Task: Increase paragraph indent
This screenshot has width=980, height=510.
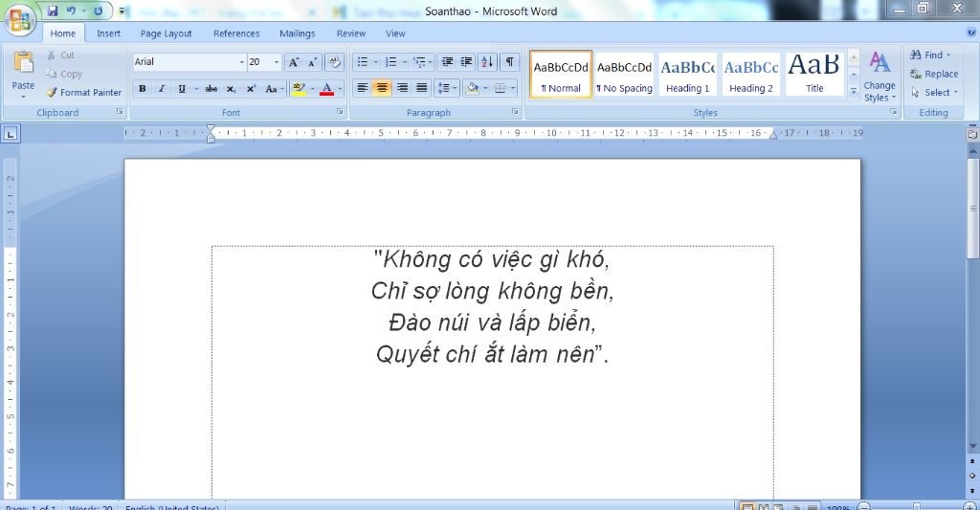Action: pyautogui.click(x=466, y=62)
